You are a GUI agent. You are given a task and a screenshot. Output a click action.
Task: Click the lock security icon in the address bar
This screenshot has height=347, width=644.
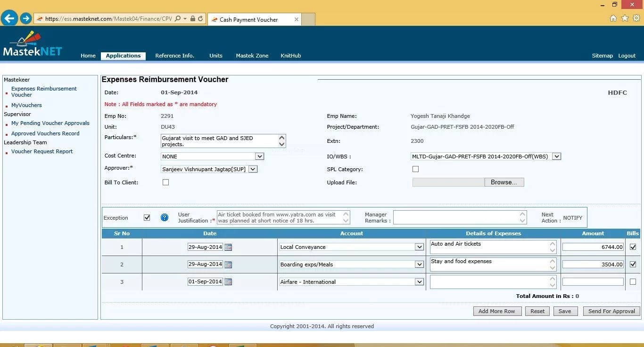pyautogui.click(x=192, y=19)
